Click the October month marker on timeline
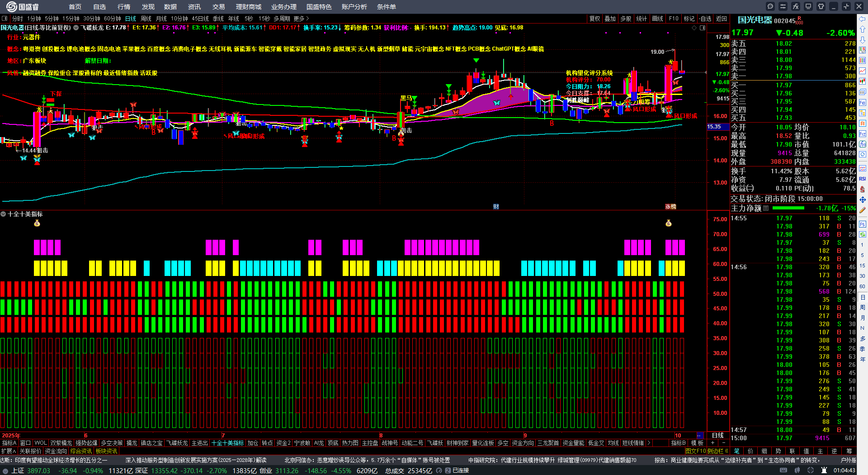This screenshot has height=475, width=868. [678, 435]
